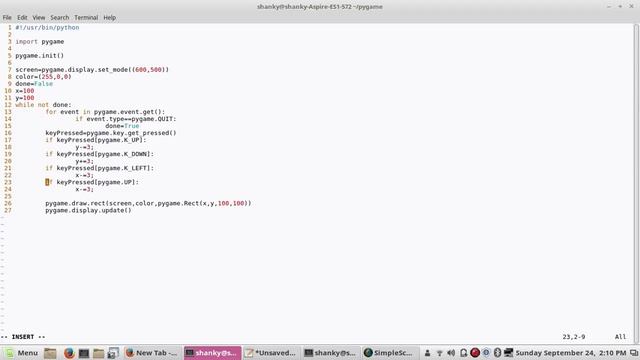Open the View menu
The image size is (640, 360).
pos(39,18)
